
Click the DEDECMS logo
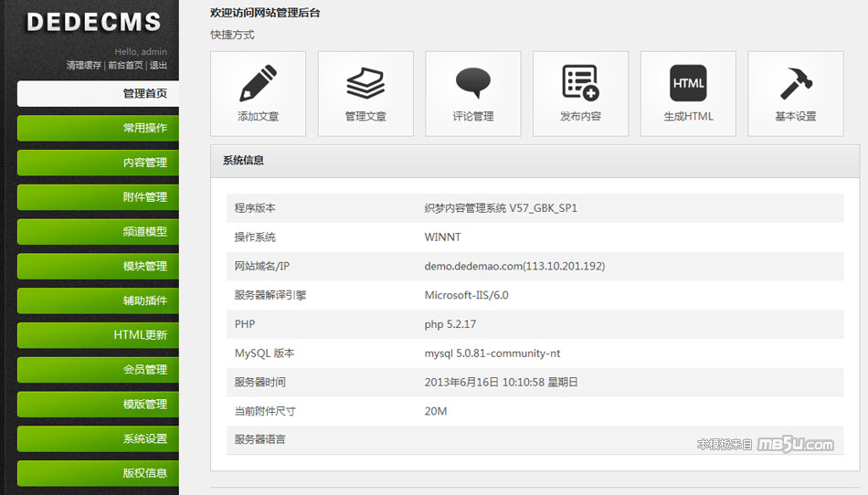tap(93, 23)
